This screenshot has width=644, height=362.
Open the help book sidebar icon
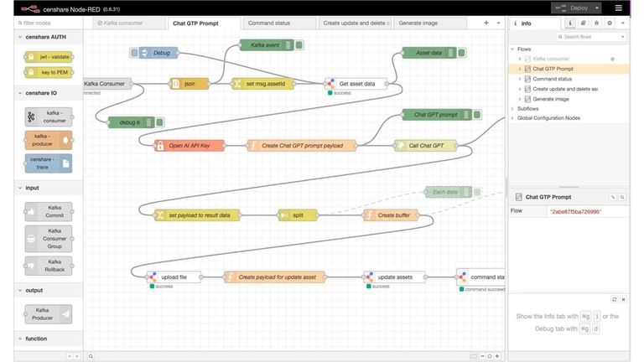point(583,23)
